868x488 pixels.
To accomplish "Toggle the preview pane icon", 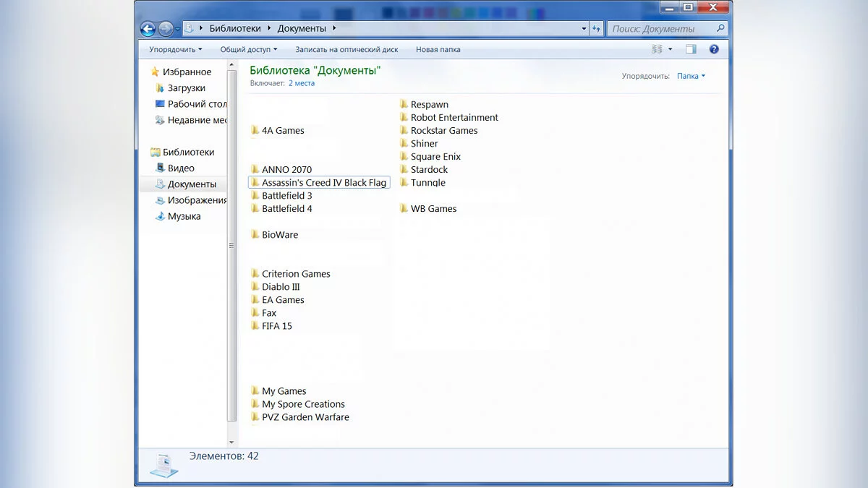I will [x=691, y=49].
